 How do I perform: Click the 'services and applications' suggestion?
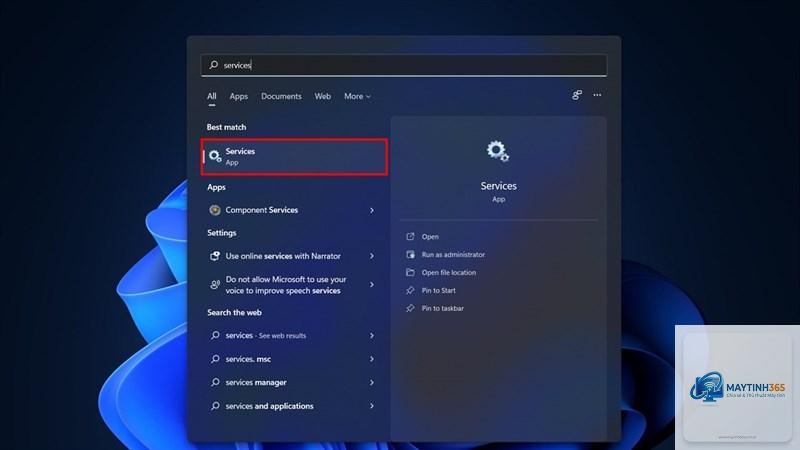tap(292, 406)
